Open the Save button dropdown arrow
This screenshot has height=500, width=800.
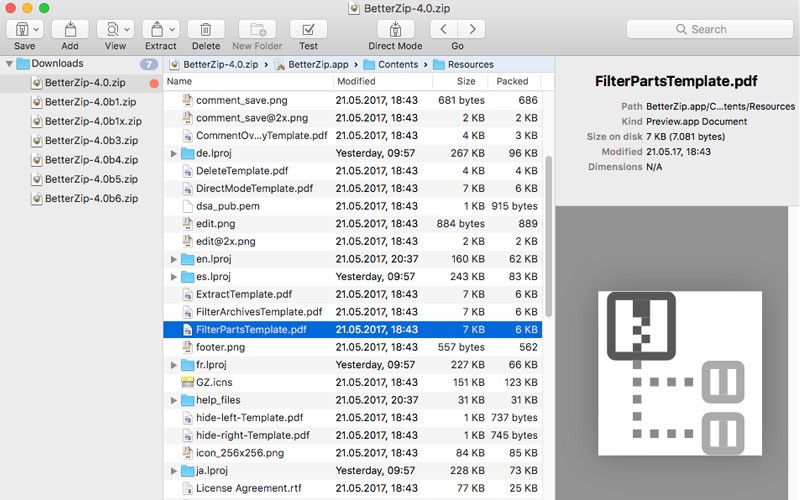pyautogui.click(x=36, y=30)
